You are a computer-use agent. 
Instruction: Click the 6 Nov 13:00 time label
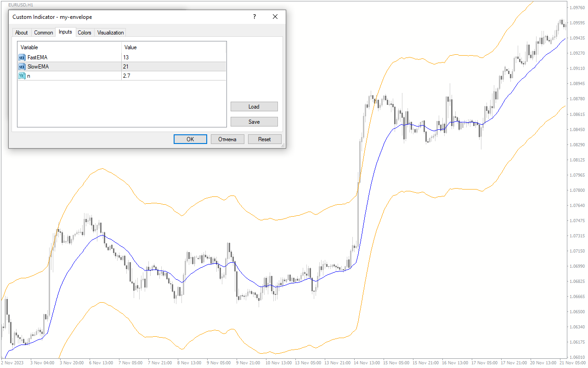click(x=102, y=363)
